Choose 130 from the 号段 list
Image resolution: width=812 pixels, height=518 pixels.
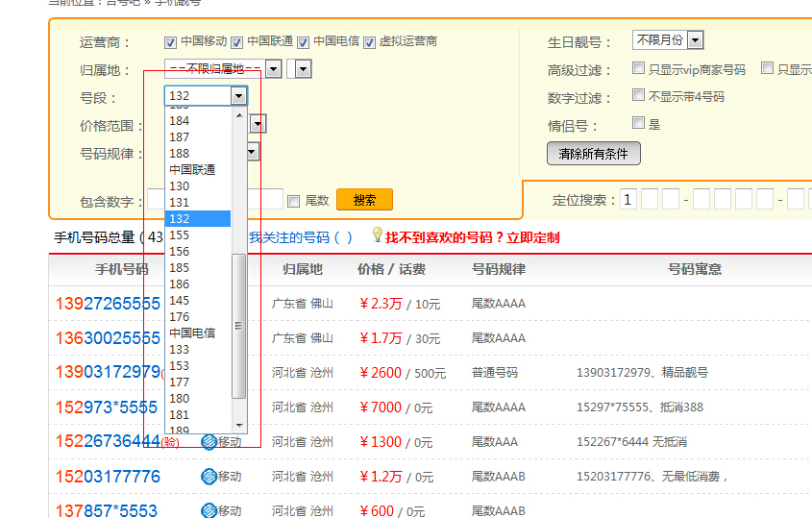tap(198, 186)
